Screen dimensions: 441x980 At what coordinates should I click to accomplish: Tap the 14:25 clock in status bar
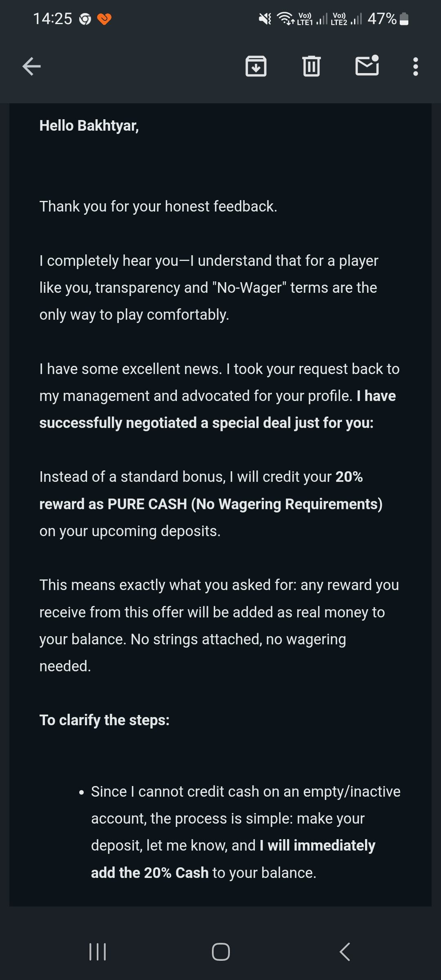coord(52,19)
